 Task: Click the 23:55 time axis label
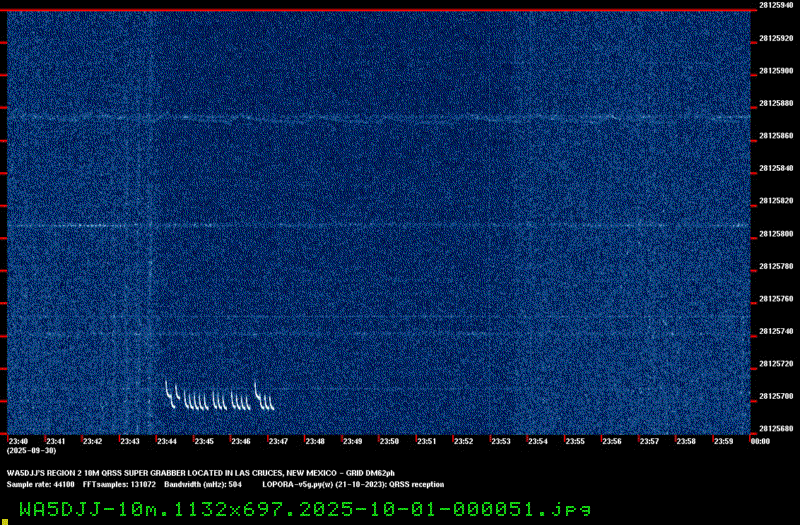click(575, 441)
